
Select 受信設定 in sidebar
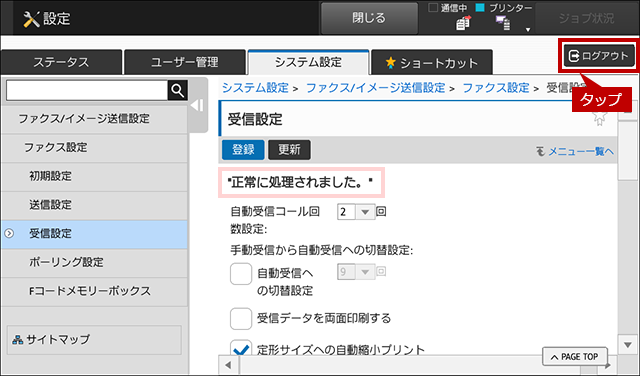click(94, 234)
